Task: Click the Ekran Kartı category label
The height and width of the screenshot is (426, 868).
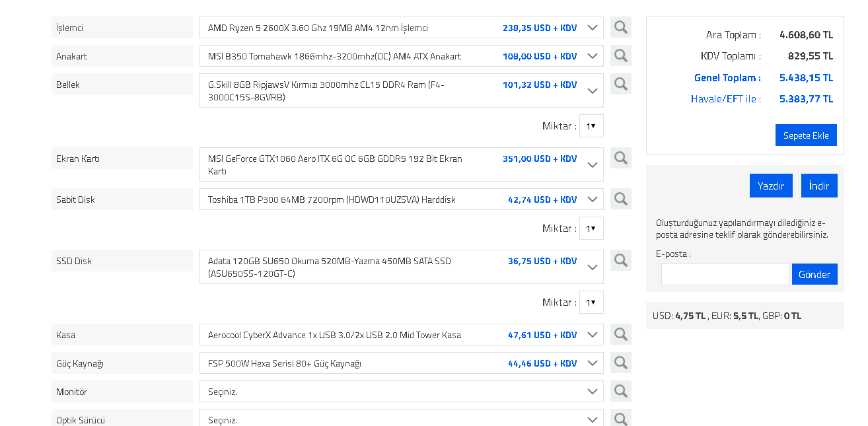Action: pyautogui.click(x=122, y=159)
